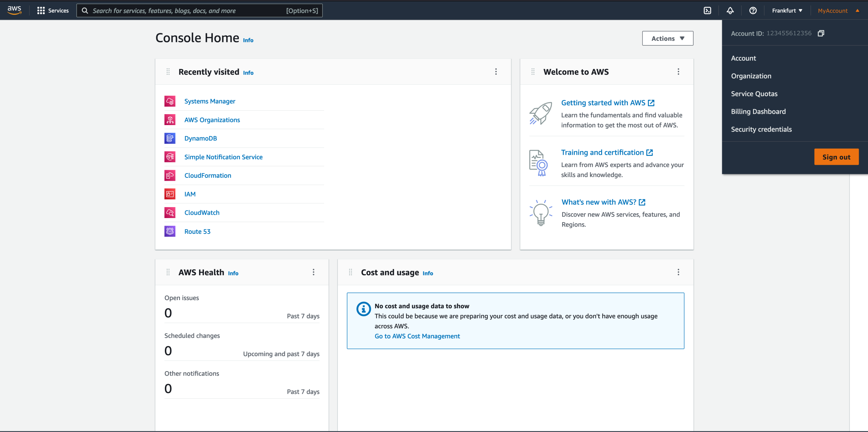Viewport: 868px width, 432px height.
Task: Grab the Recently visited widget drag handle
Action: click(168, 71)
